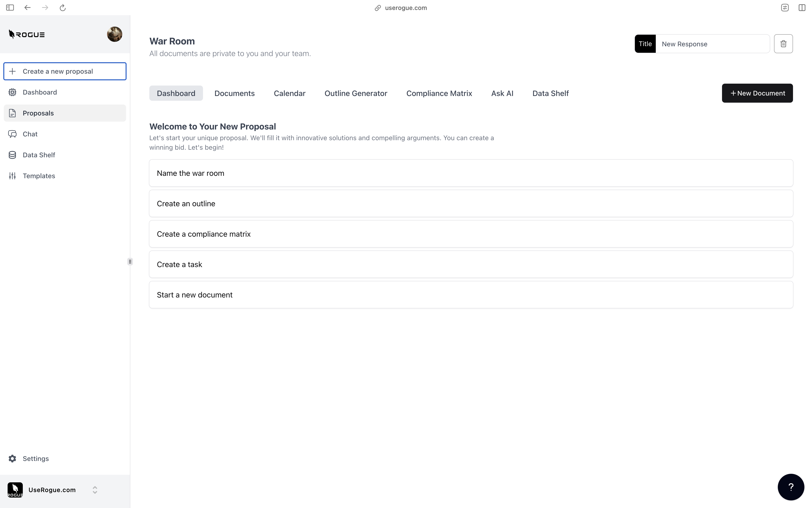The height and width of the screenshot is (508, 812).
Task: Switch to the Outline Generator tab
Action: coord(355,93)
